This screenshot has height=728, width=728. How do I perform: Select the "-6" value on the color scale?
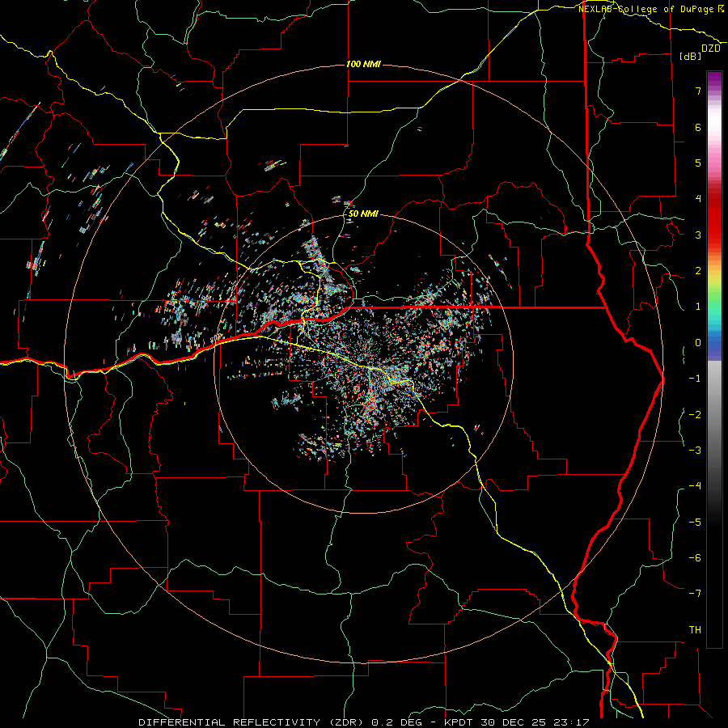[695, 558]
